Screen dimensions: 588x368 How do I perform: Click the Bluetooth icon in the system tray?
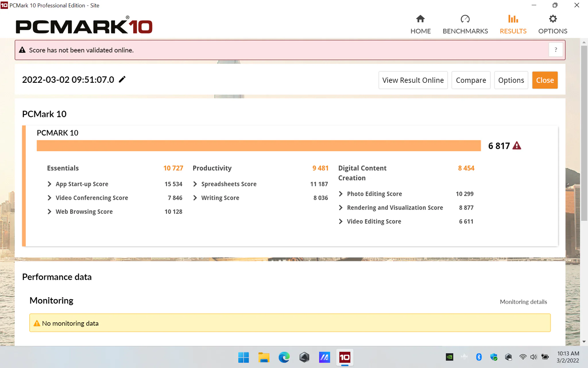click(x=479, y=357)
